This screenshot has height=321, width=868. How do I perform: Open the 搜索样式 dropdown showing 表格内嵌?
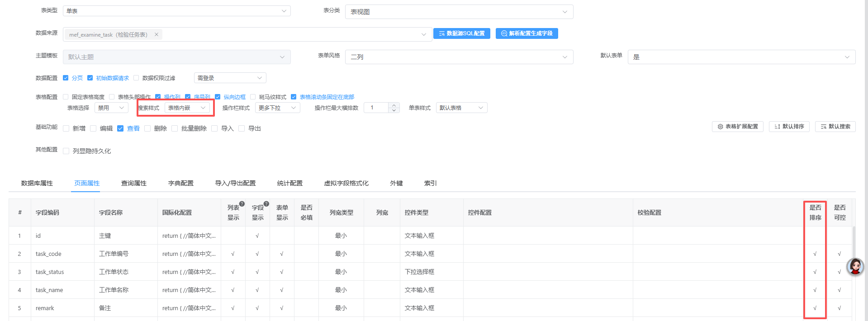tap(187, 108)
